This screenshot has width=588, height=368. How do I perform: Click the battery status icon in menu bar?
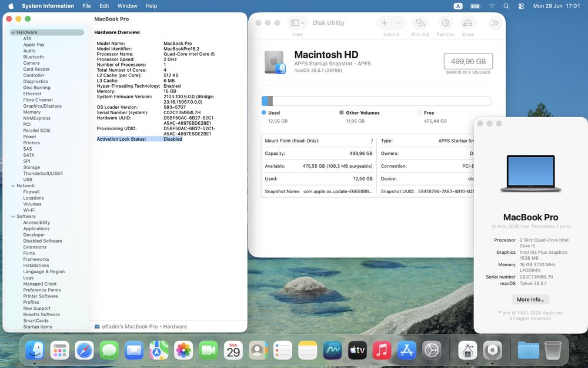tap(475, 6)
